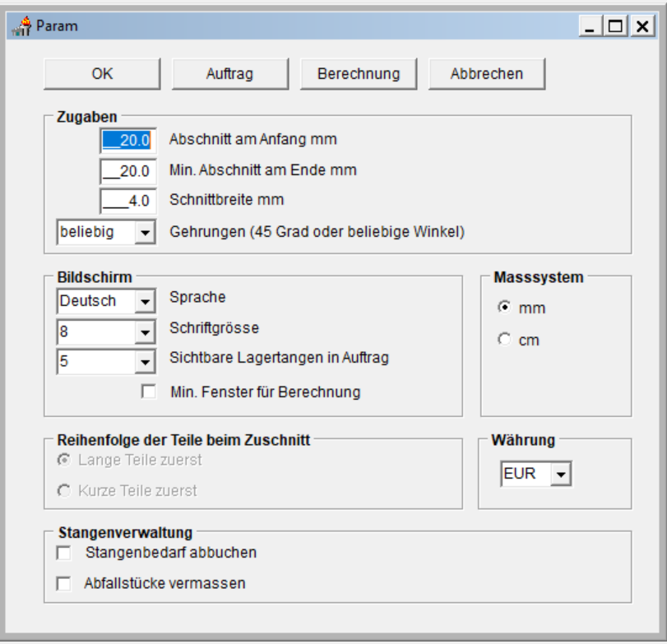Select the Schnittbreite mm input field
667x644 pixels.
(127, 201)
